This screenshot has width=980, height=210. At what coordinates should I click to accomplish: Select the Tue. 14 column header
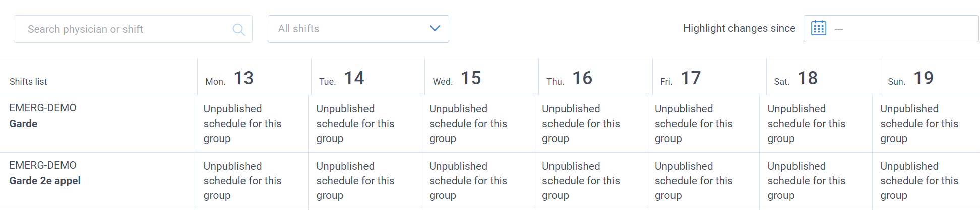point(368,77)
